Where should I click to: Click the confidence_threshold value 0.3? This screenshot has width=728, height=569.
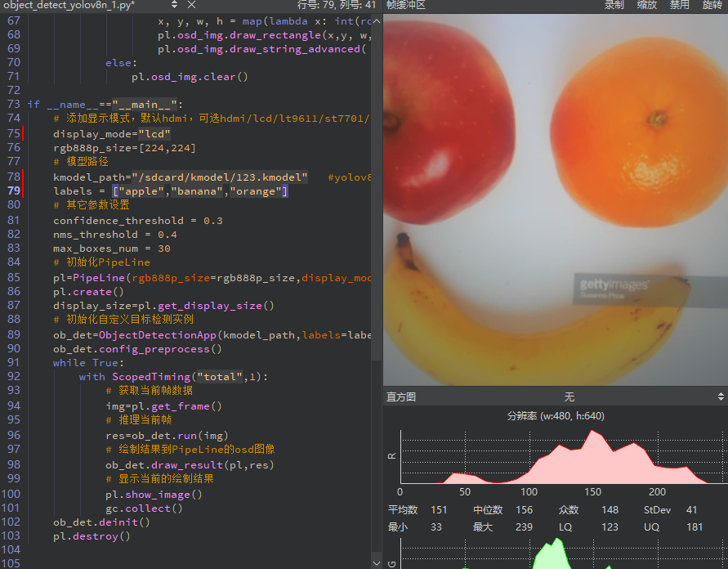[x=212, y=221]
